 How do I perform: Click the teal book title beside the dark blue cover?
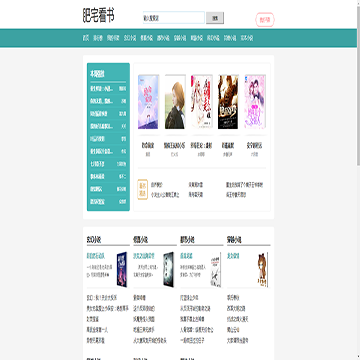(96, 256)
